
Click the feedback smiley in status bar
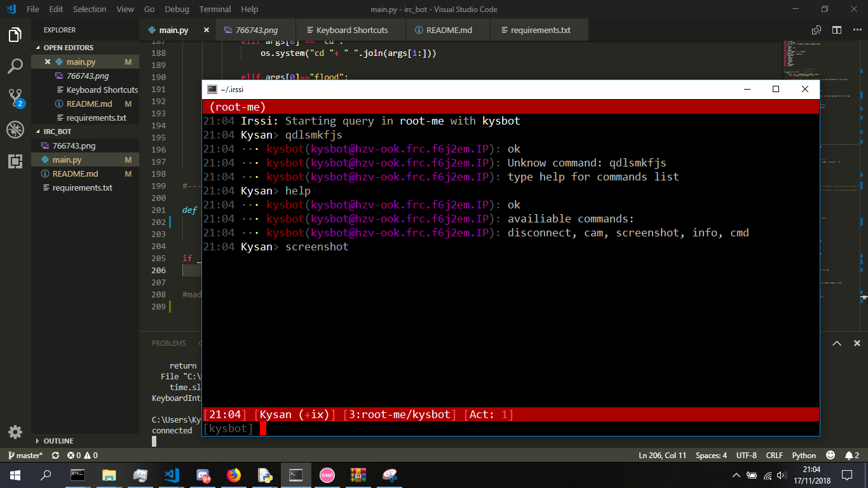pos(831,455)
